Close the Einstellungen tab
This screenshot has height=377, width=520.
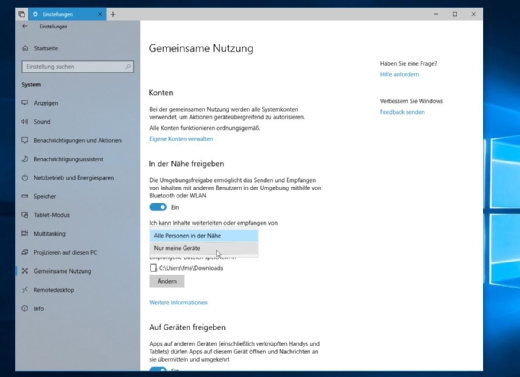tap(100, 14)
